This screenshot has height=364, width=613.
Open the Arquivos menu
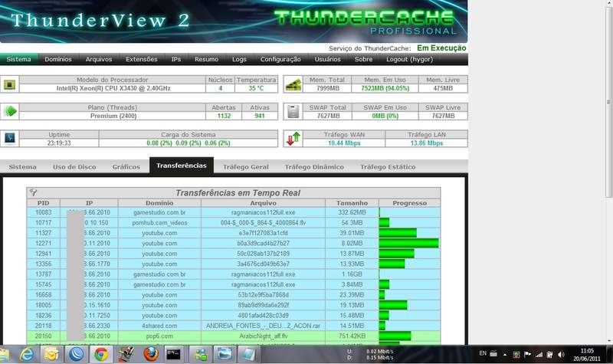(99, 59)
